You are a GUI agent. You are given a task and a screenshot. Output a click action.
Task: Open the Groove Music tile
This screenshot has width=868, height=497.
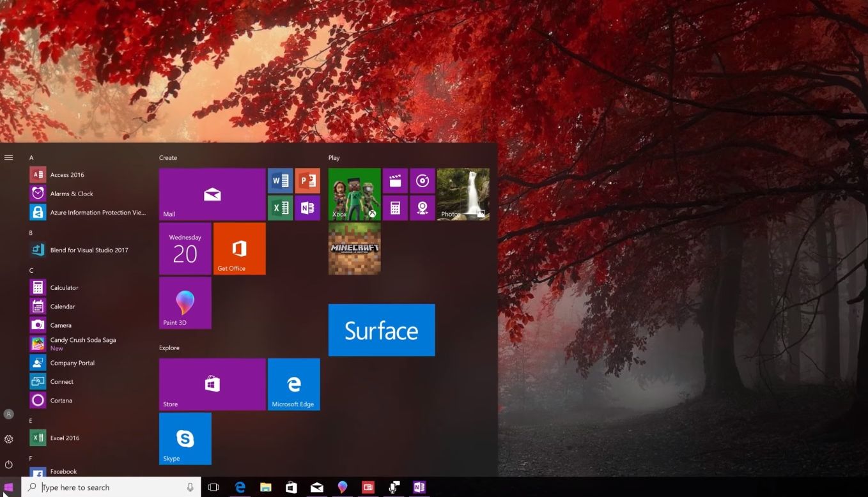pyautogui.click(x=422, y=181)
